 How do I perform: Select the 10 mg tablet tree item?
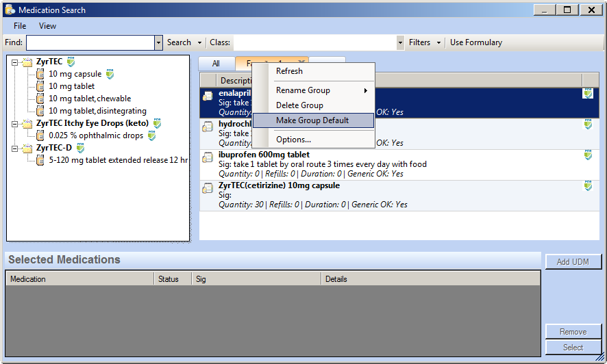(72, 86)
